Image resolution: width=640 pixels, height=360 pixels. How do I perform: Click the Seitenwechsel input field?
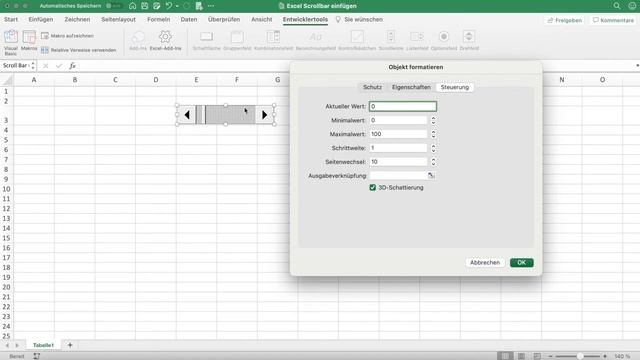pos(398,162)
